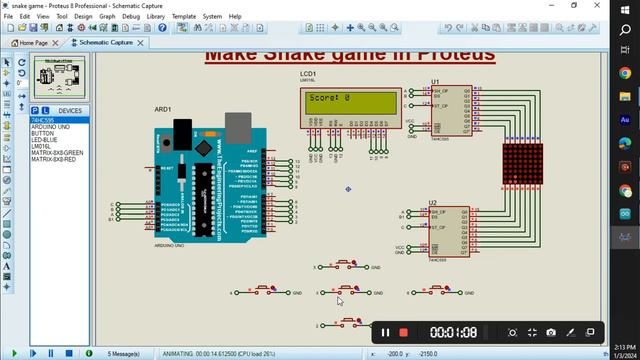Click the Stop simulation button
This screenshot has width=640, height=360.
pyautogui.click(x=69, y=353)
